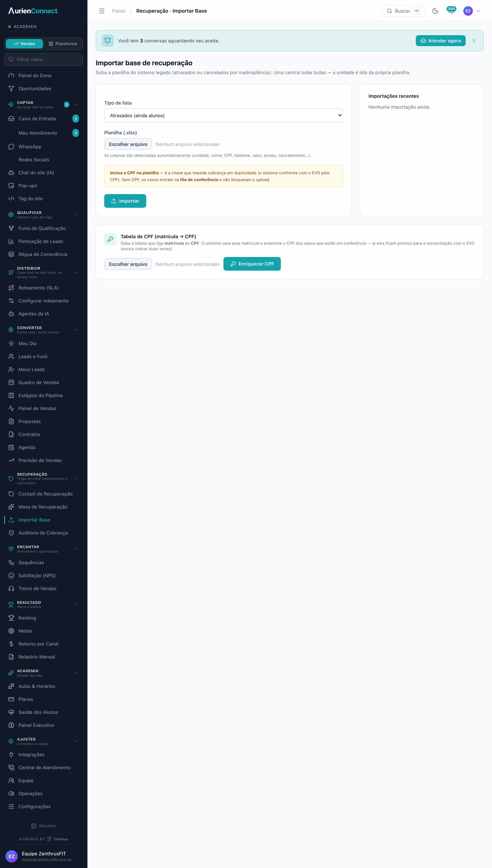492x868 pixels.
Task: Open Painel de Vendas activity icon
Action: (x=11, y=408)
